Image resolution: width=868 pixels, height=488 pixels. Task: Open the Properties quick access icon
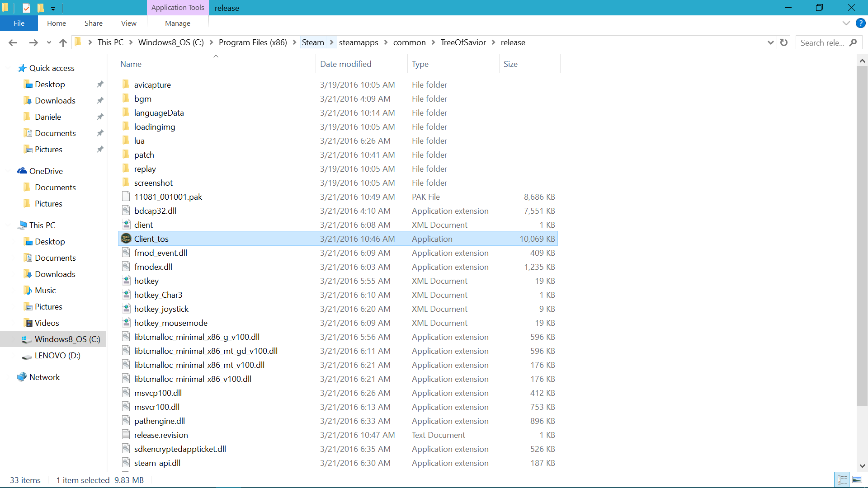pyautogui.click(x=26, y=8)
